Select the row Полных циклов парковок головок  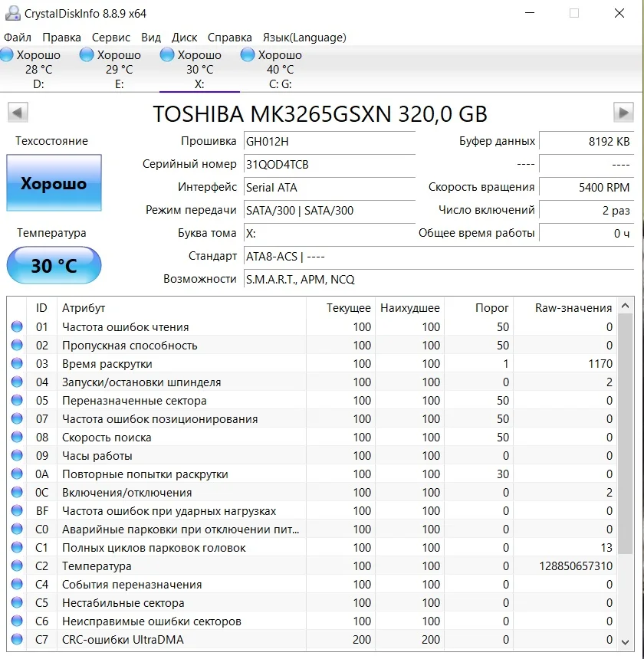click(x=312, y=547)
